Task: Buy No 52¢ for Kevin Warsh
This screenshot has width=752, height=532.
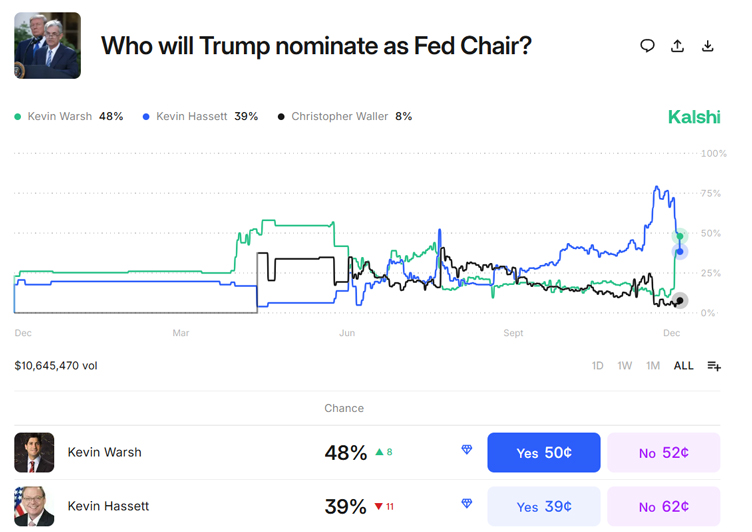Action: (663, 453)
